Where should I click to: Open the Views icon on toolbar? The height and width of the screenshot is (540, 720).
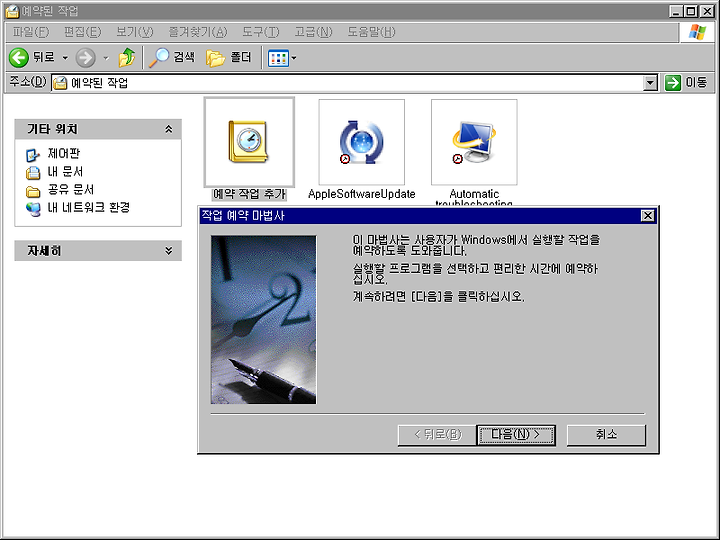click(x=278, y=58)
